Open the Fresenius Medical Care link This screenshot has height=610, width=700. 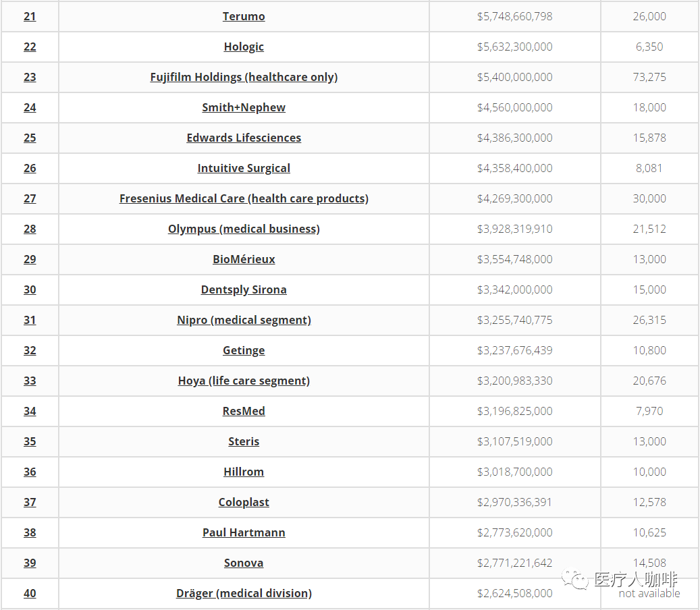(244, 198)
